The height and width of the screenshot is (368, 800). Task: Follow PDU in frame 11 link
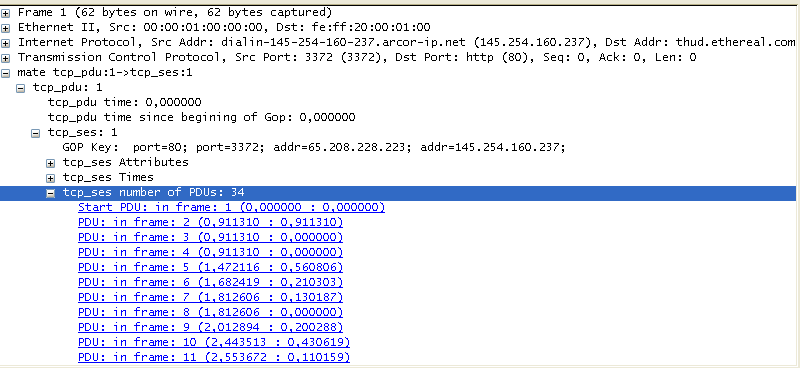pyautogui.click(x=214, y=357)
